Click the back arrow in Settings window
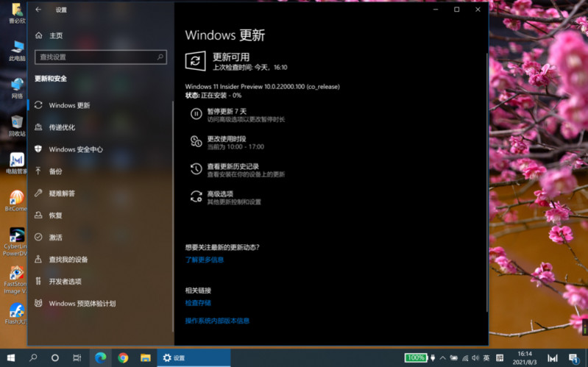588x367 pixels. tap(38, 10)
